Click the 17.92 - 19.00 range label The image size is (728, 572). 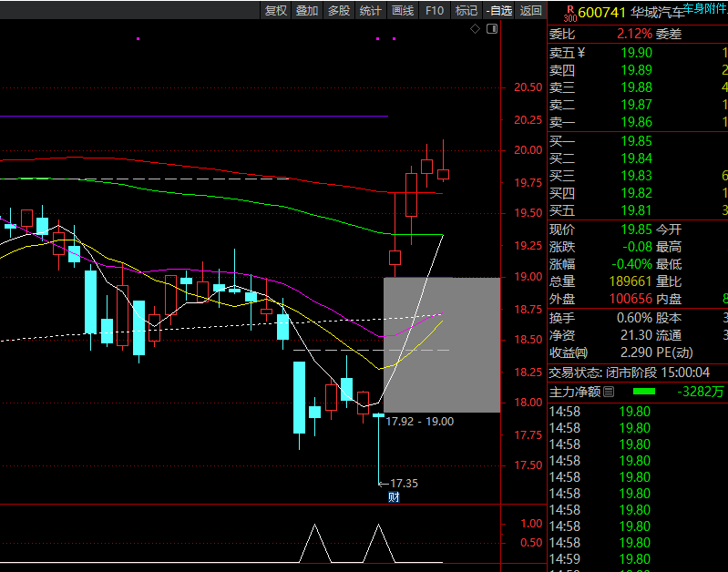420,422
